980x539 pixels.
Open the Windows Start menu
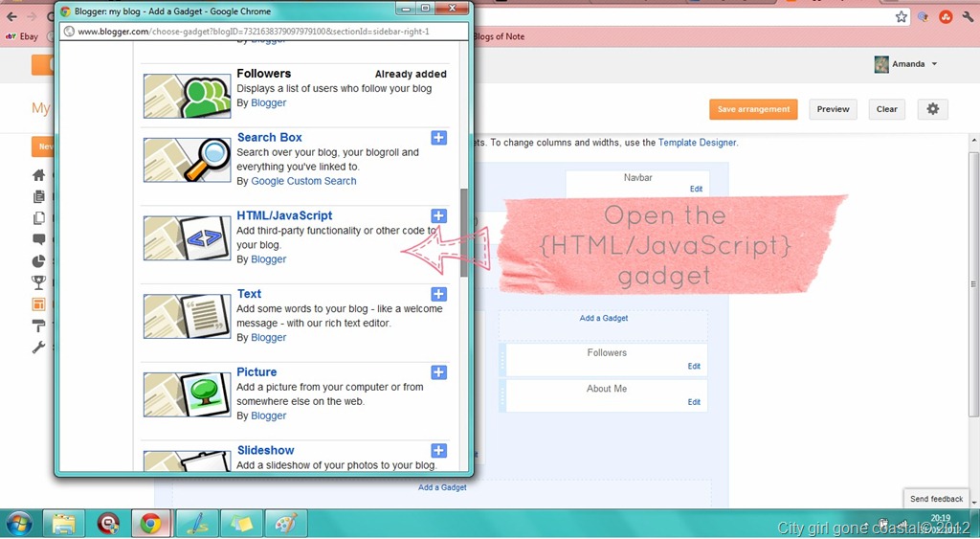18,523
